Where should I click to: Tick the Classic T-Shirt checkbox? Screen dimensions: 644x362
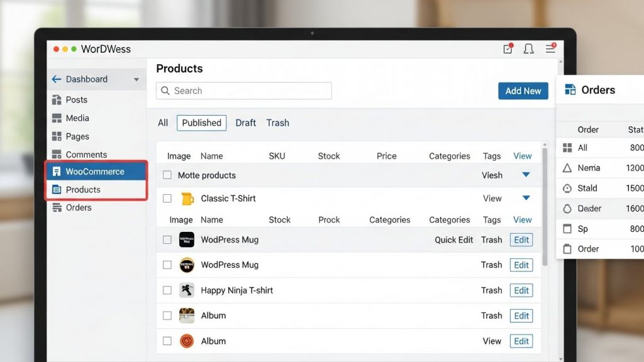coord(167,199)
